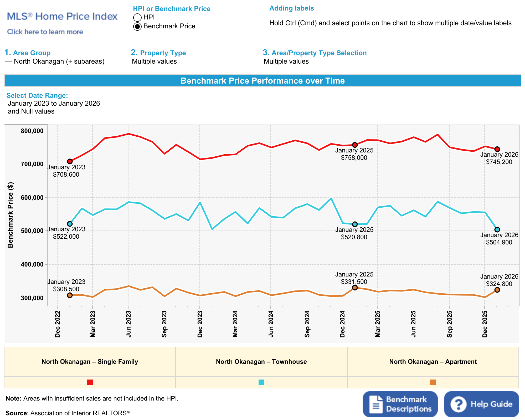Image resolution: width=525 pixels, height=420 pixels.
Task: Click orange January 2025 point at $331,500
Action: point(355,288)
